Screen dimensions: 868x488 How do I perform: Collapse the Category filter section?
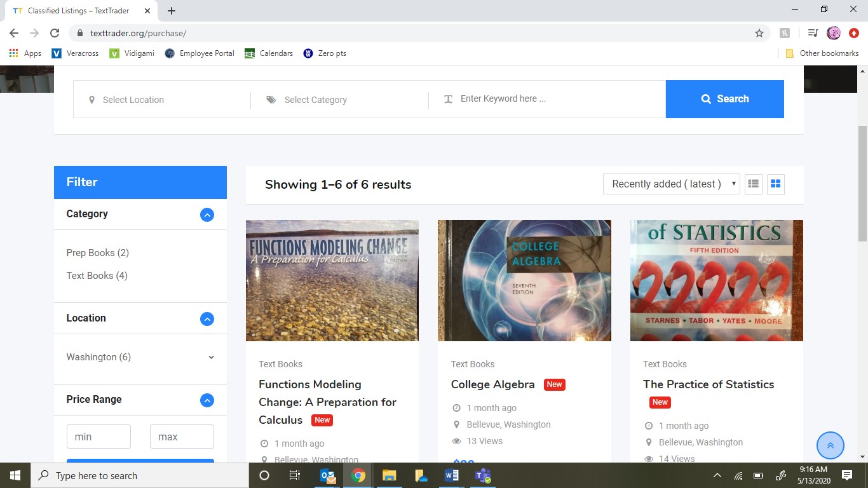pos(207,215)
